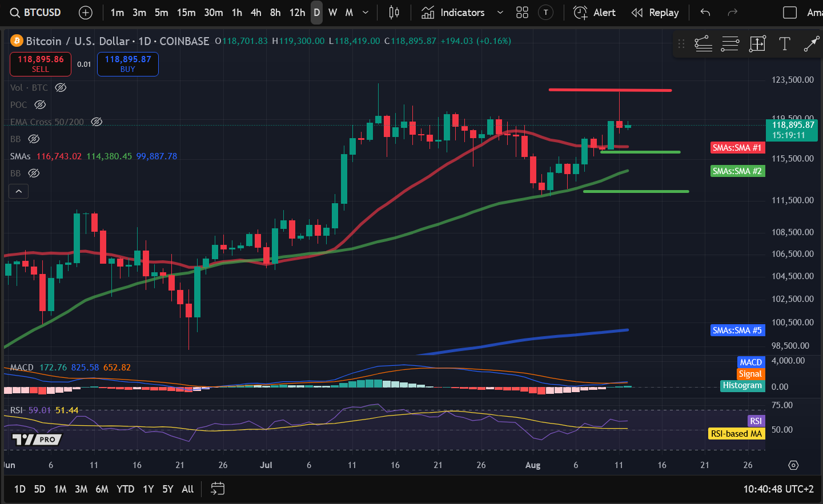The image size is (823, 504).
Task: Collapse the indicator legend list
Action: tap(18, 191)
